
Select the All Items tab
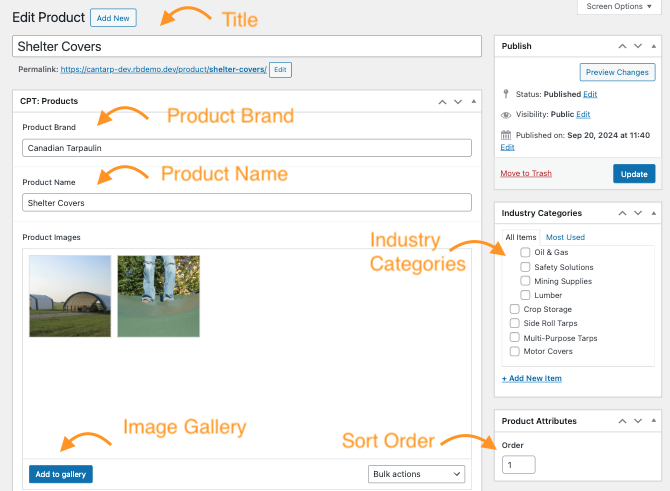(520, 237)
